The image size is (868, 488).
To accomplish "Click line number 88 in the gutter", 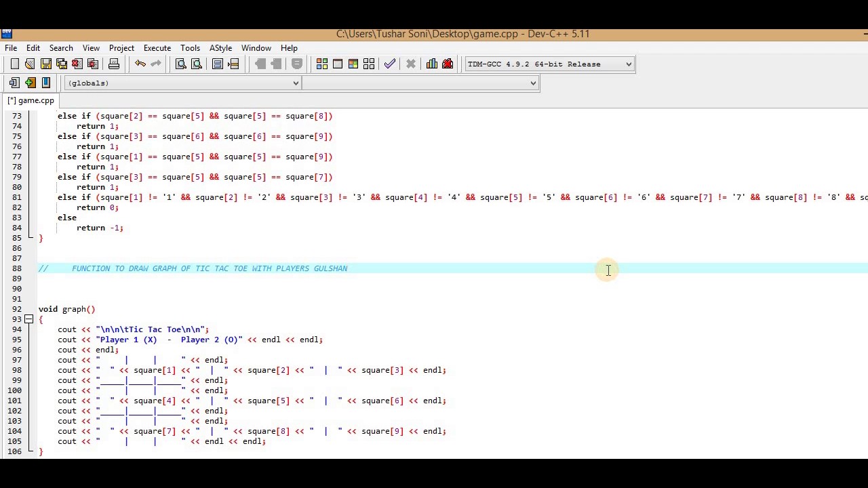I will (16, 268).
